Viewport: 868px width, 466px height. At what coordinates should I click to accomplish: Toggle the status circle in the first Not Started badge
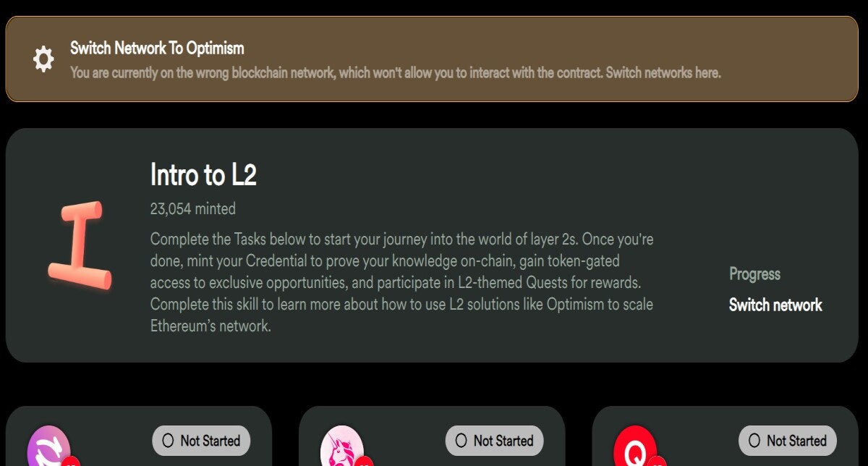pos(169,441)
